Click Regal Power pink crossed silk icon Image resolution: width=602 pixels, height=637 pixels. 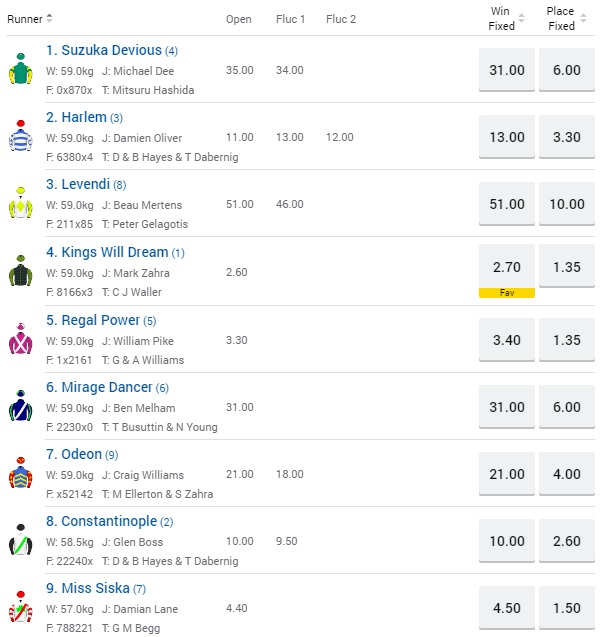coord(20,339)
